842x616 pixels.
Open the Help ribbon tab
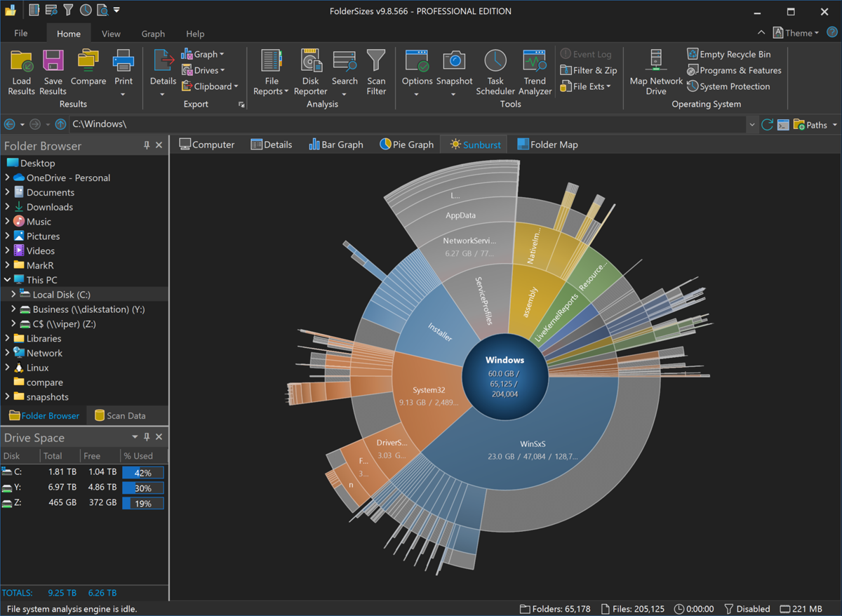195,34
